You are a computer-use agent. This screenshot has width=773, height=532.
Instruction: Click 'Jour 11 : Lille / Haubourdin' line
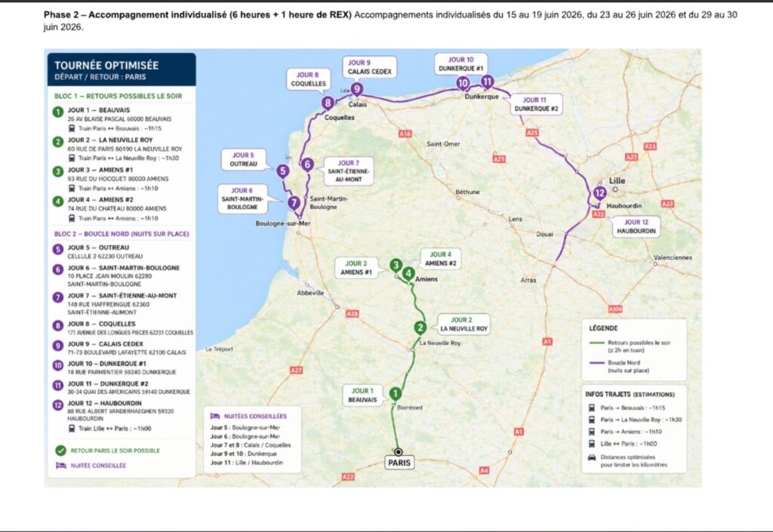[247, 463]
